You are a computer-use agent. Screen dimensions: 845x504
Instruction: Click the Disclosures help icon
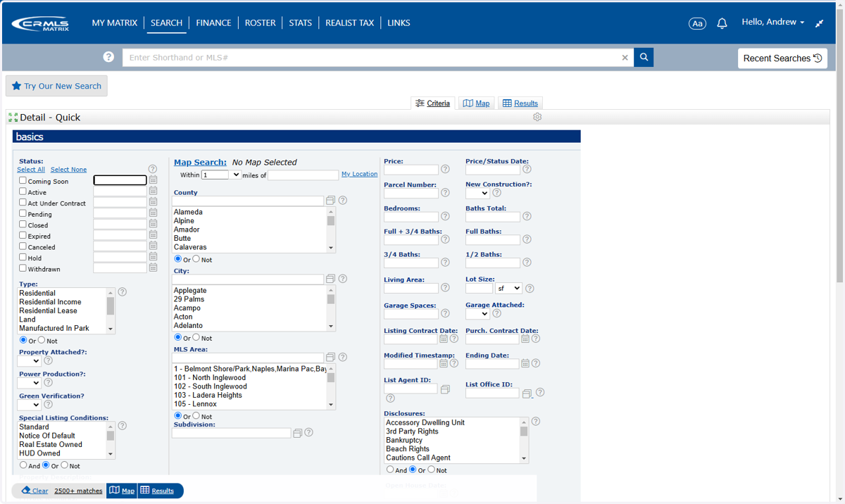536,422
